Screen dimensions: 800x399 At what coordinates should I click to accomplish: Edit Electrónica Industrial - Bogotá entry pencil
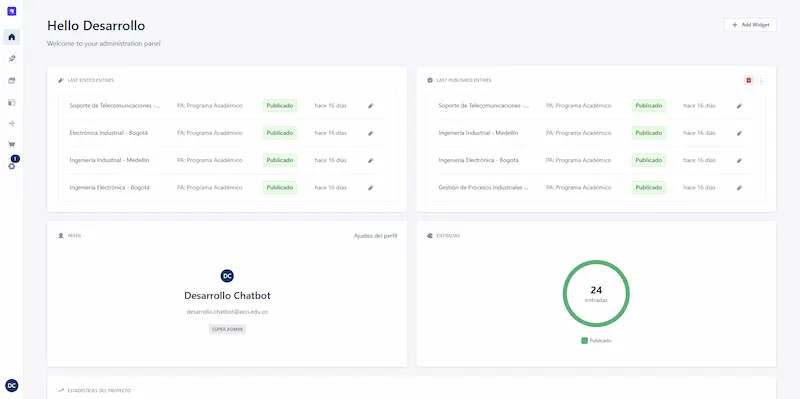371,133
